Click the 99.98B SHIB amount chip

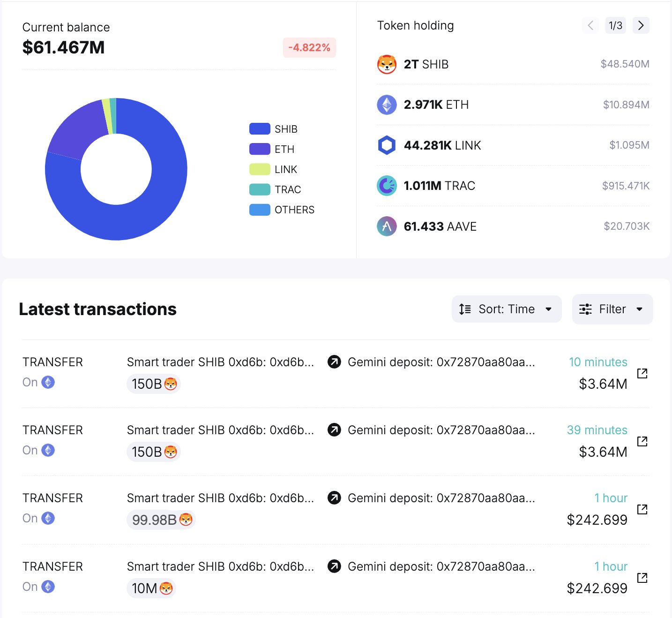coord(161,520)
